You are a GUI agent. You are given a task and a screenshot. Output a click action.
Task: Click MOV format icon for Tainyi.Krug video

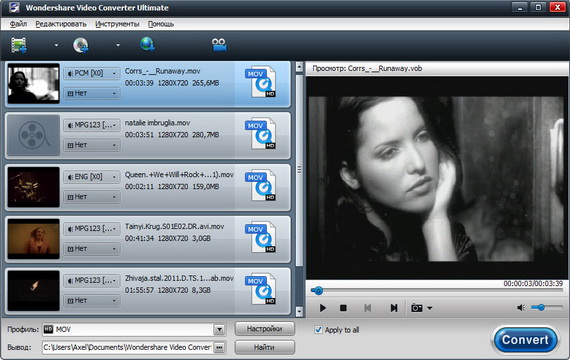point(261,237)
